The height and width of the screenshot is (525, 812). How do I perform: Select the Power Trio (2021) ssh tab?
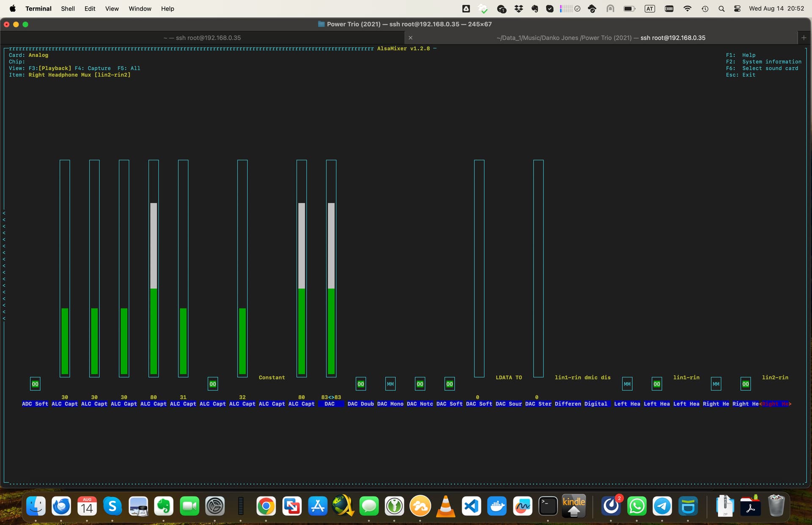(x=601, y=38)
